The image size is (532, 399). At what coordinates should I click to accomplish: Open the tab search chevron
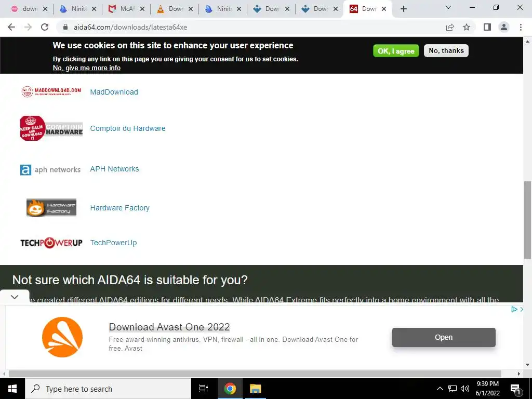(x=448, y=7)
